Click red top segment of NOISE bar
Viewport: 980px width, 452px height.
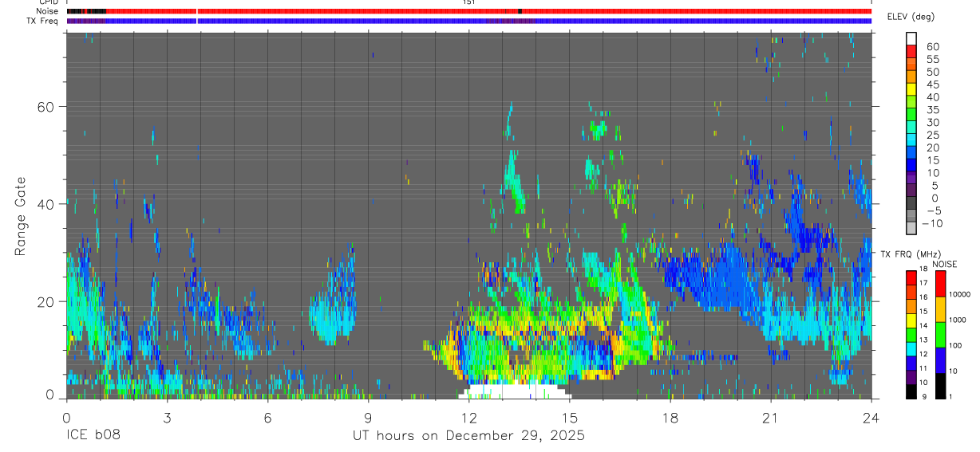coord(940,285)
